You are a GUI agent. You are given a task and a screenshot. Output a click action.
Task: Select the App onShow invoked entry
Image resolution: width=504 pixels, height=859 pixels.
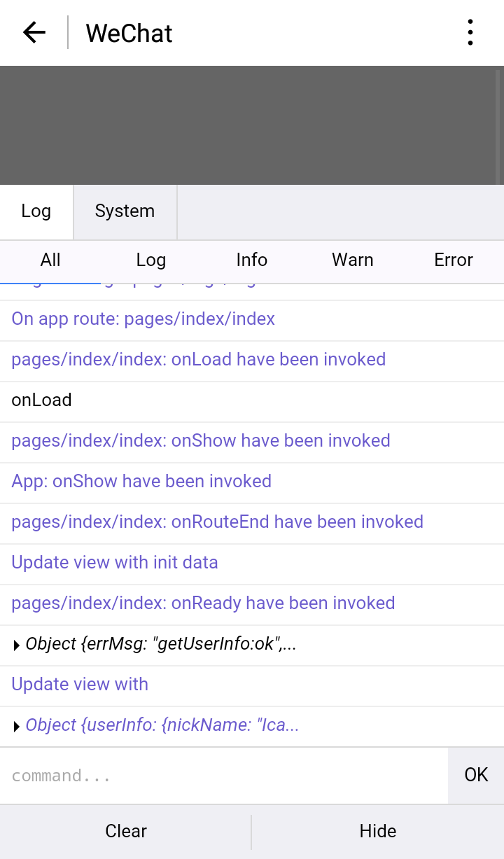(141, 482)
